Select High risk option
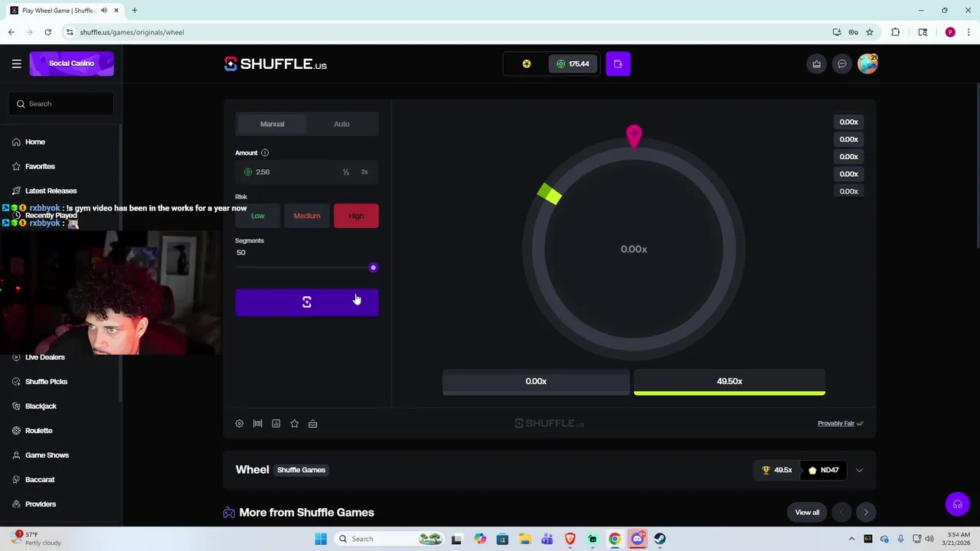Image resolution: width=980 pixels, height=551 pixels. click(x=356, y=216)
